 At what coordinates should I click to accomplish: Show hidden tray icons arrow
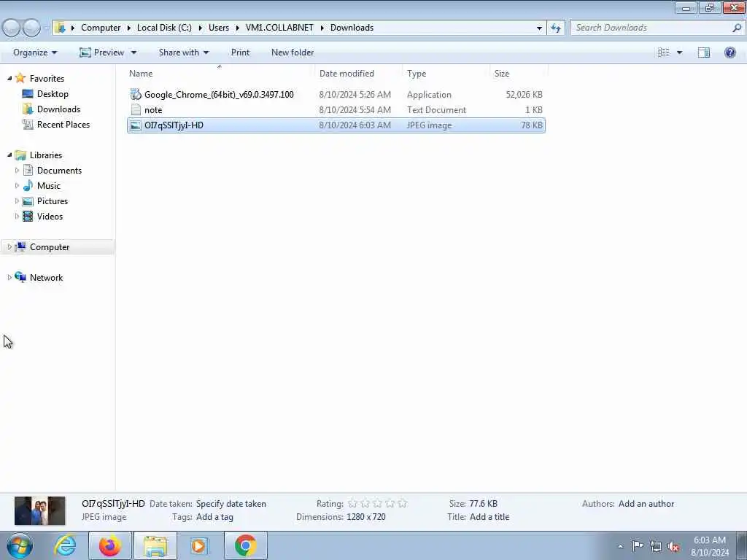(x=620, y=546)
